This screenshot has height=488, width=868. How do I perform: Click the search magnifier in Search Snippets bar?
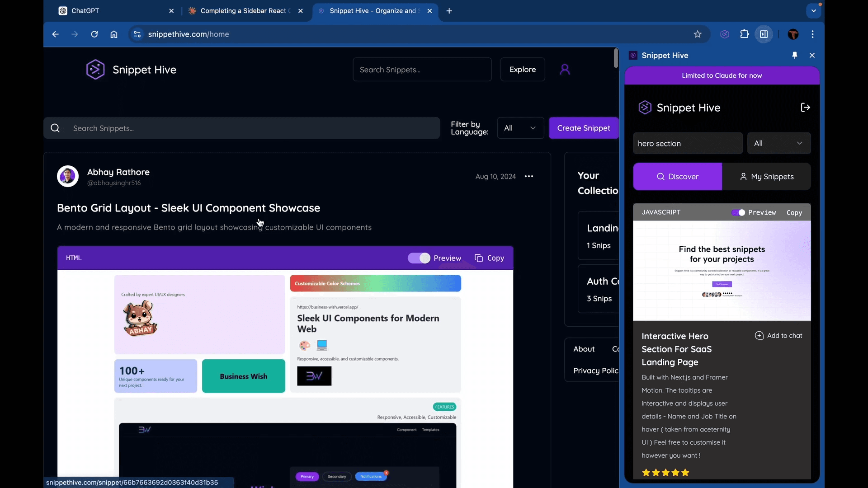55,128
